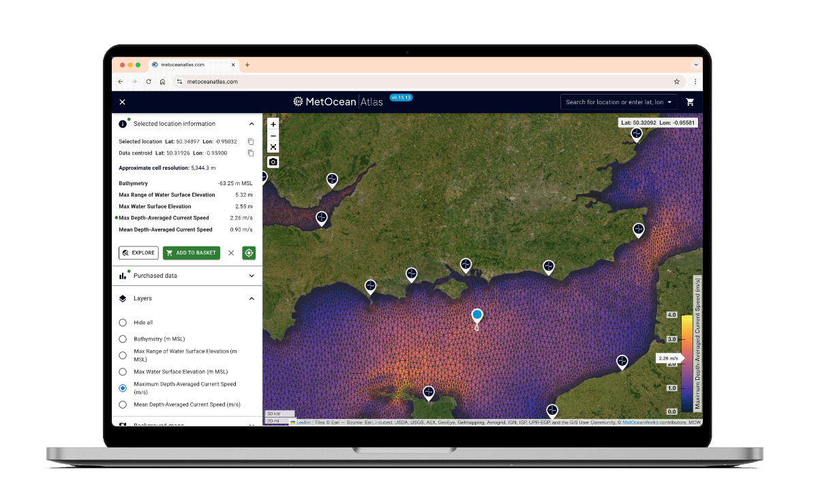
Task: Copy the data centroid coordinates
Action: coord(251,153)
